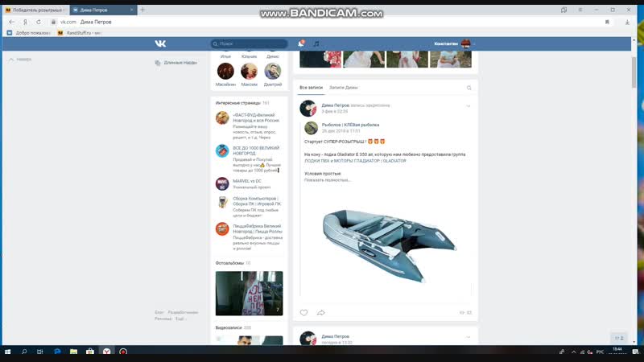Open the 'Сборка Компьютеров' page
The width and height of the screenshot is (644, 362).
[257, 201]
